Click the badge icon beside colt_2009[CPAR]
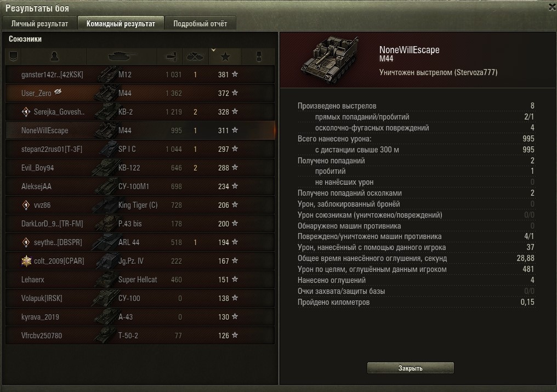Viewport: 557px width, 392px height. point(26,261)
